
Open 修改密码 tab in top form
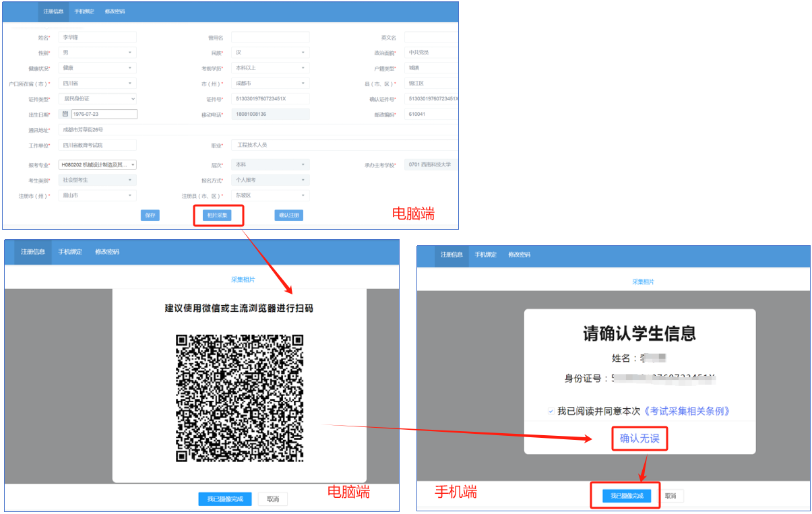tap(115, 12)
